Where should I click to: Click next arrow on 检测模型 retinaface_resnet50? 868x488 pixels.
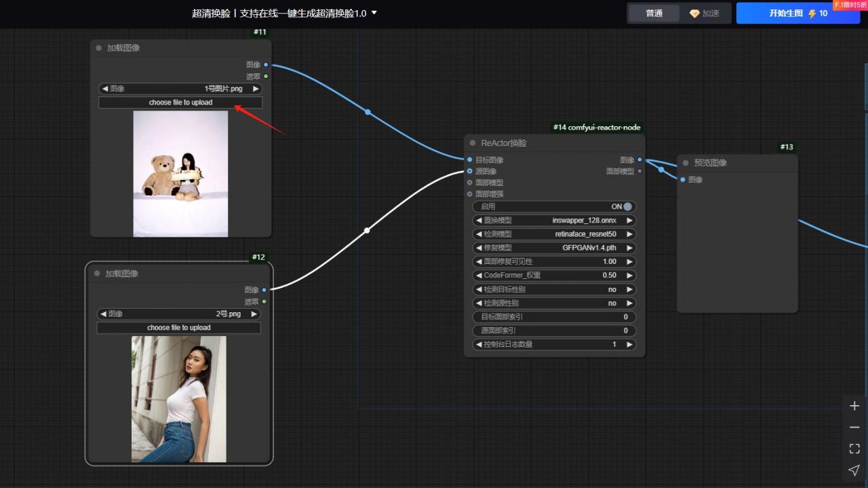click(x=629, y=234)
